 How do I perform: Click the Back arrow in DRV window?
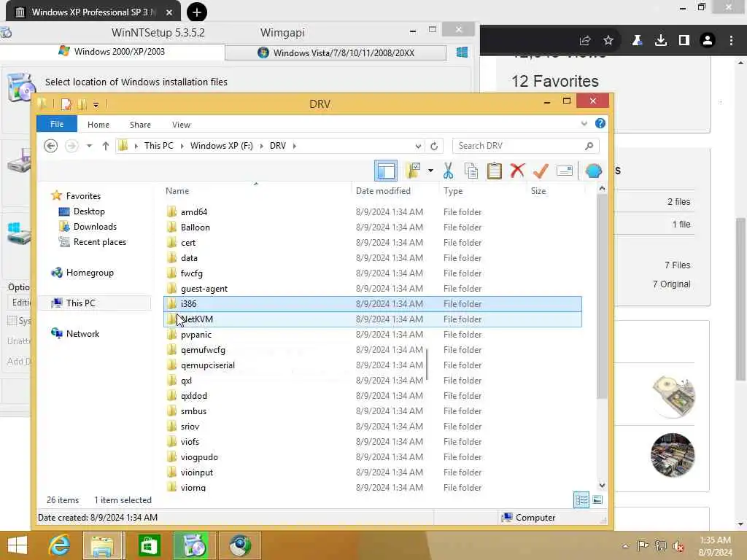[x=50, y=146]
